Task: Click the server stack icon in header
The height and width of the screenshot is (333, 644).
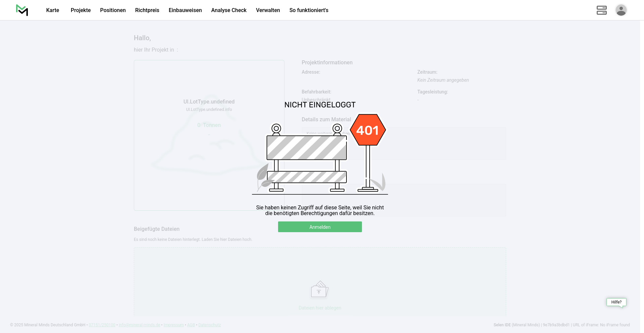Action: coord(601,10)
